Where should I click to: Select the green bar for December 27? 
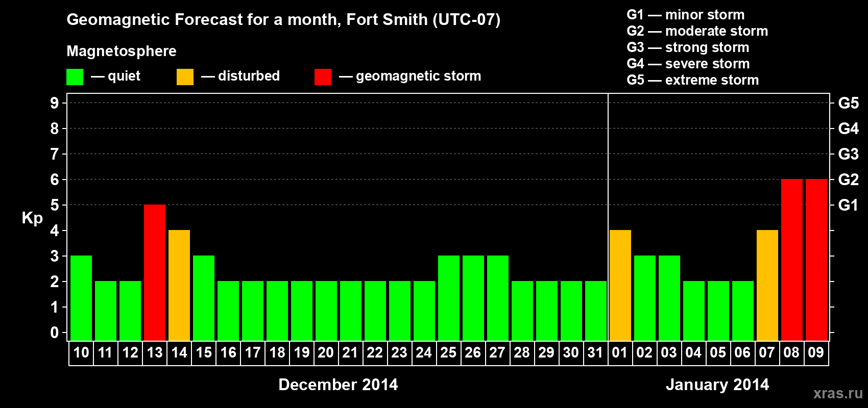(x=498, y=298)
